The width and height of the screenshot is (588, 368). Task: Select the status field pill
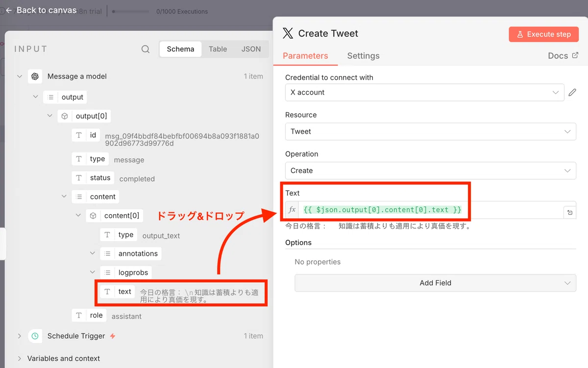click(93, 178)
